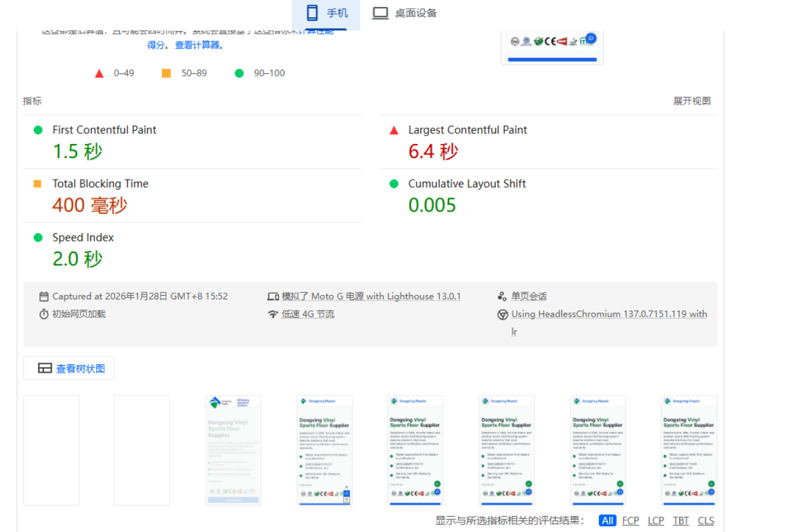Screen dimensions: 792x532
Task: Click the green circle beside First Contentful Paint
Action: pyautogui.click(x=38, y=130)
